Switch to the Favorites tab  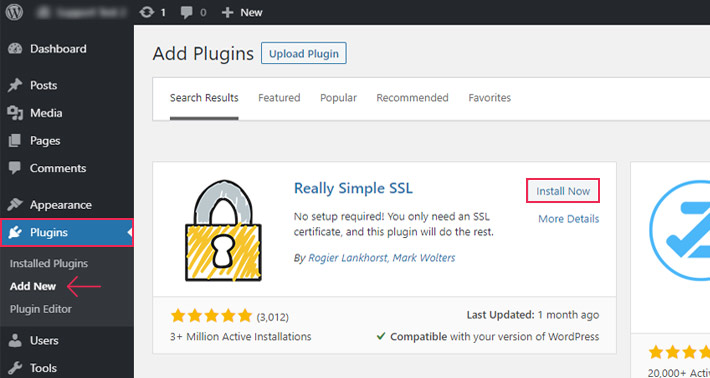tap(489, 98)
